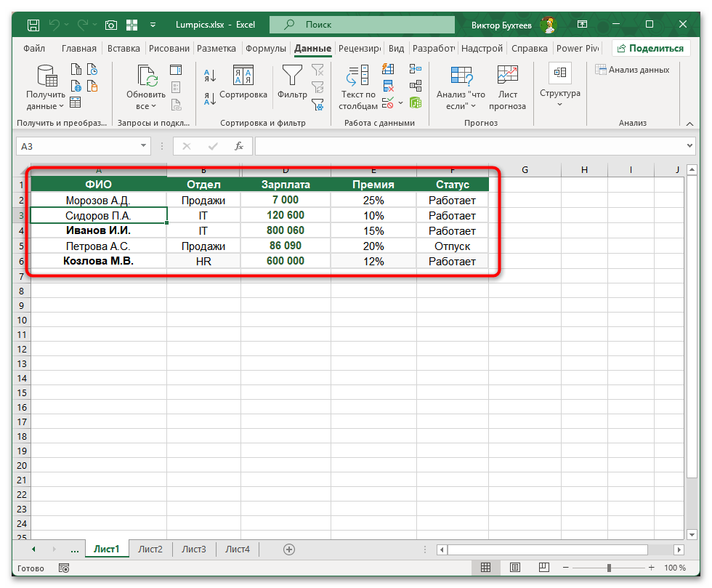Click Data Validation icon
The image size is (712, 588).
point(387,102)
